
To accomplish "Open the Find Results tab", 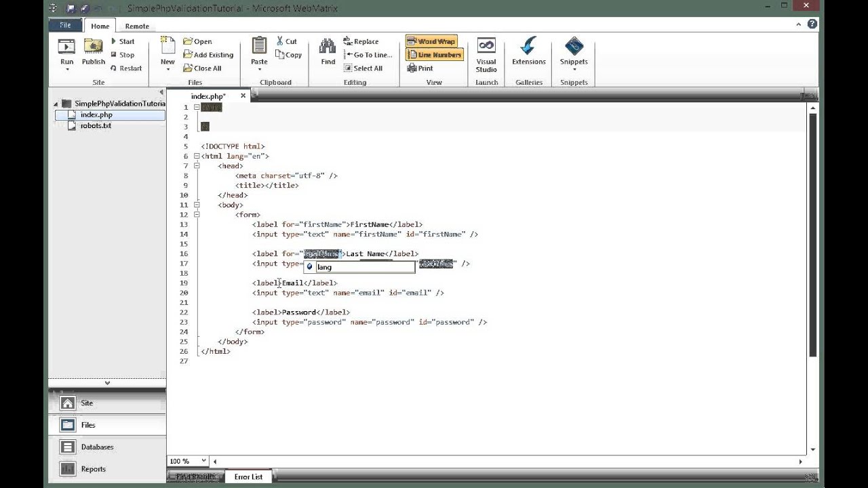I will pyautogui.click(x=195, y=476).
